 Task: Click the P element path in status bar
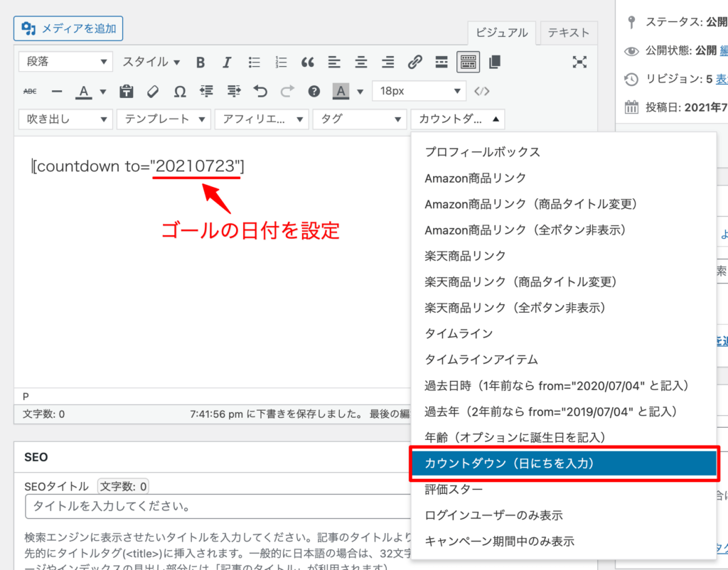26,397
